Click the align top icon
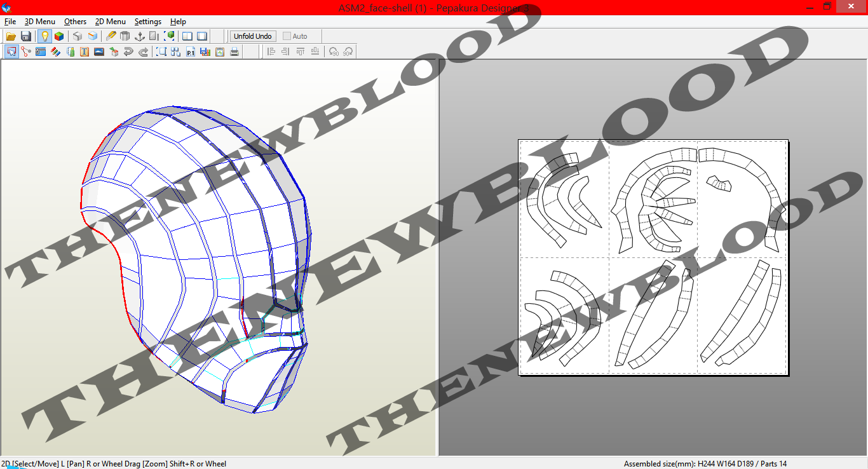 (300, 51)
